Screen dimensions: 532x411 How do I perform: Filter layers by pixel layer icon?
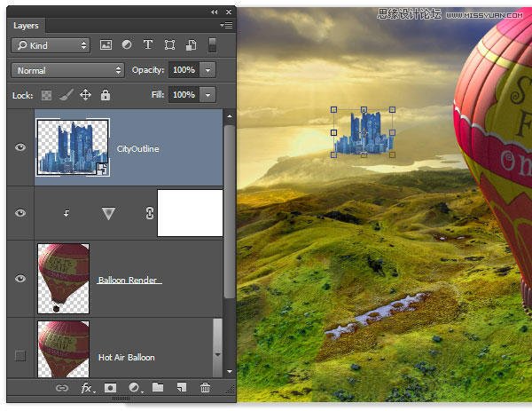pos(106,45)
